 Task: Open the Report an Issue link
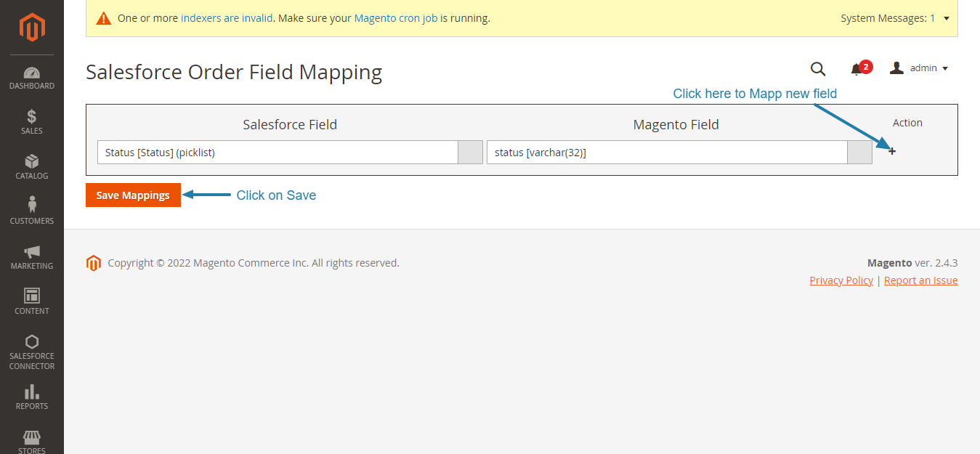pos(920,280)
